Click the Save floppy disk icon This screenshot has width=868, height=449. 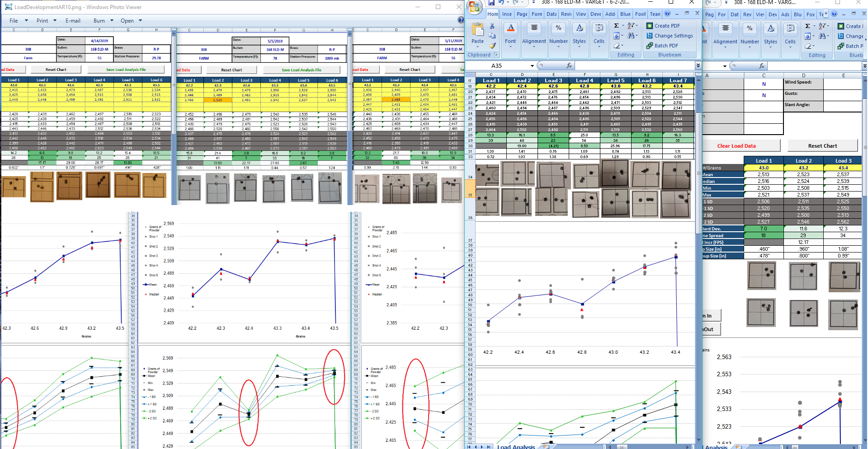[x=491, y=3]
